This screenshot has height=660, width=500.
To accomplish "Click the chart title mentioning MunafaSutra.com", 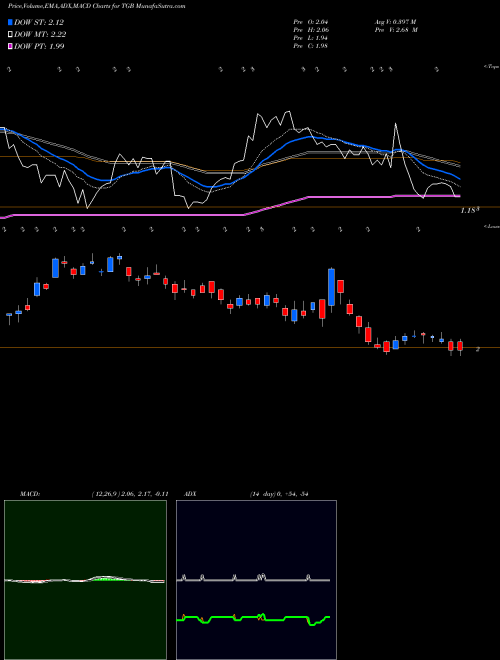I will pyautogui.click(x=96, y=6).
